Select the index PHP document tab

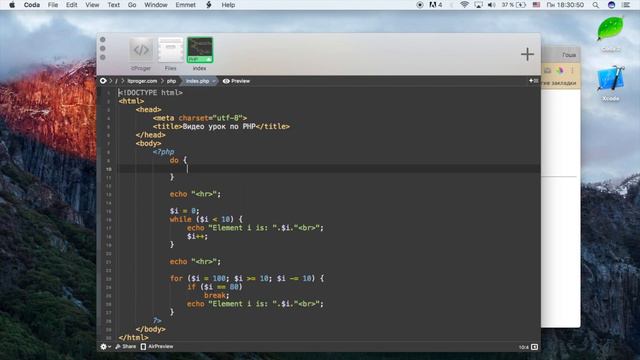pyautogui.click(x=200, y=50)
